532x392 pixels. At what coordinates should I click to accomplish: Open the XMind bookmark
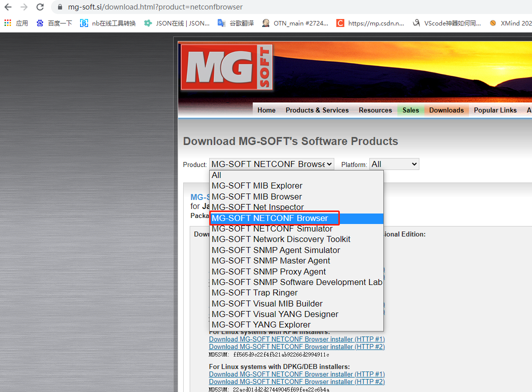(x=510, y=23)
